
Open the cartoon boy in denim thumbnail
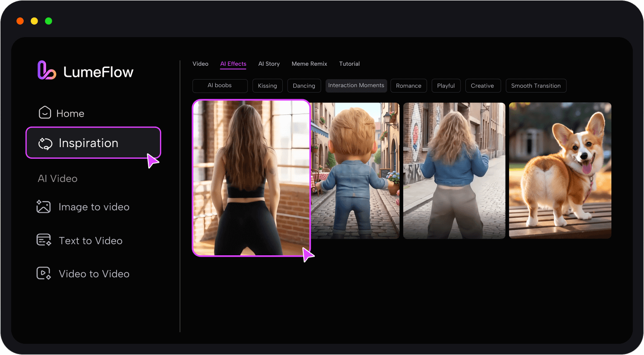coord(355,170)
